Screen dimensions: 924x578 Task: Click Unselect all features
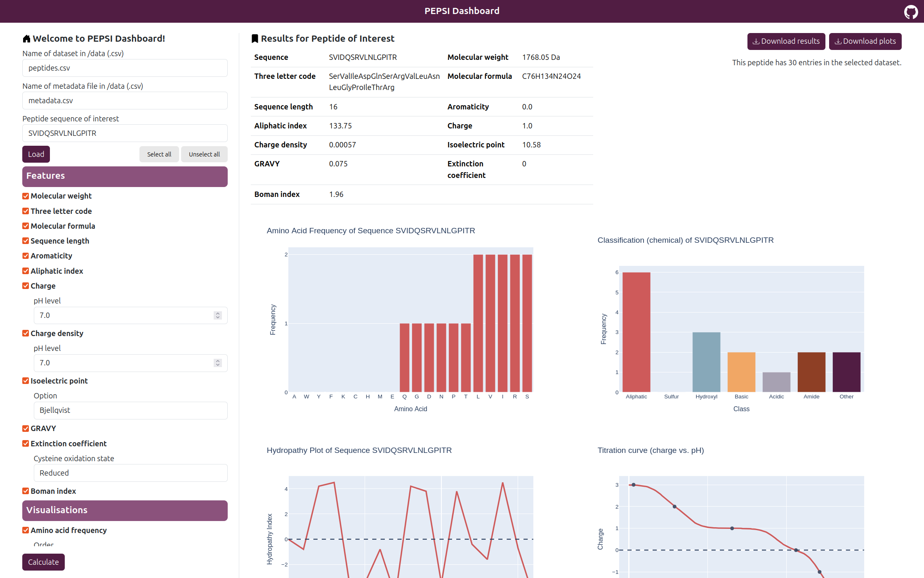click(x=204, y=154)
